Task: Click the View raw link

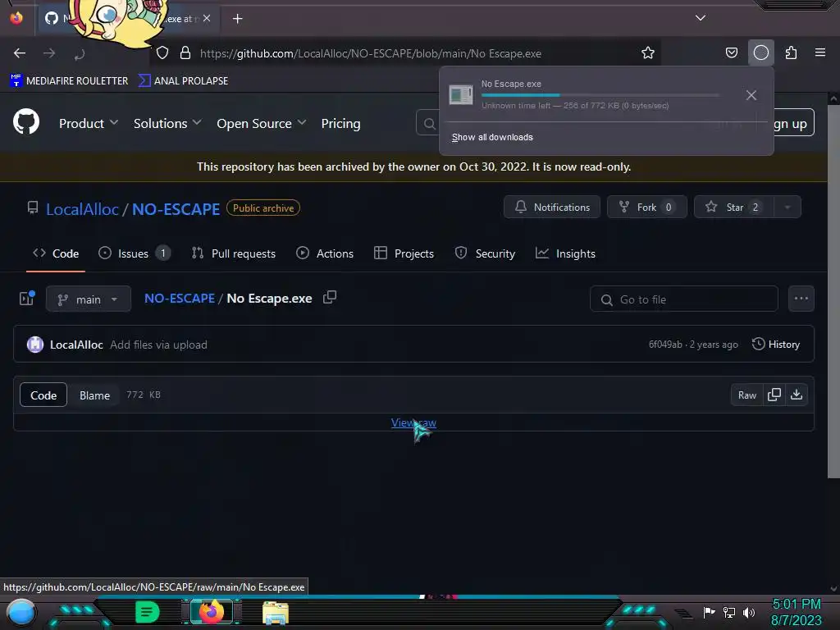Action: point(413,422)
